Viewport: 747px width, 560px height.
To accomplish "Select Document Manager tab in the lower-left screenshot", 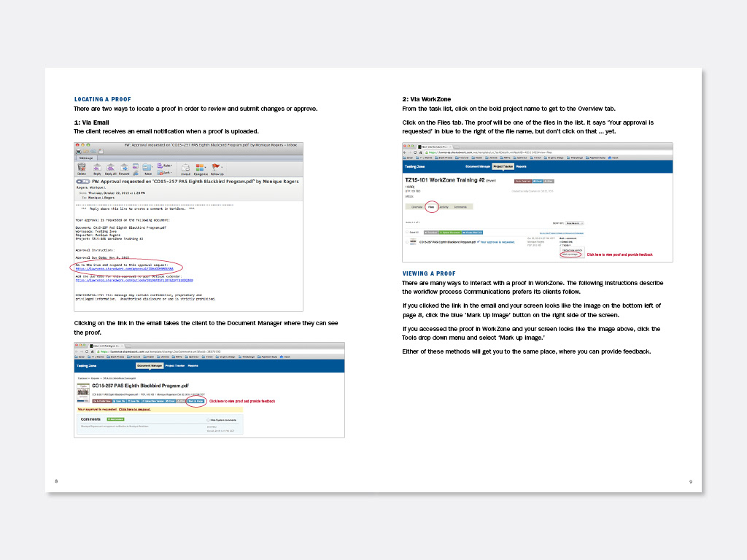I will coord(150,366).
